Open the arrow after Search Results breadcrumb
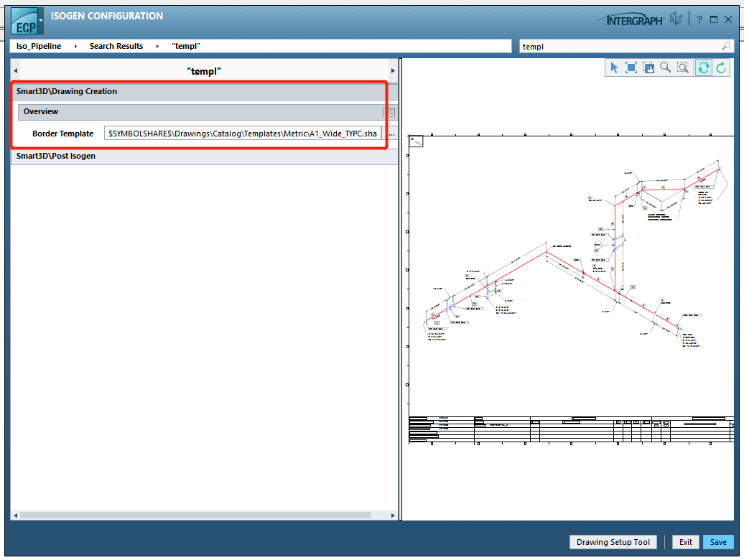Image resolution: width=744 pixels, height=560 pixels. [157, 46]
